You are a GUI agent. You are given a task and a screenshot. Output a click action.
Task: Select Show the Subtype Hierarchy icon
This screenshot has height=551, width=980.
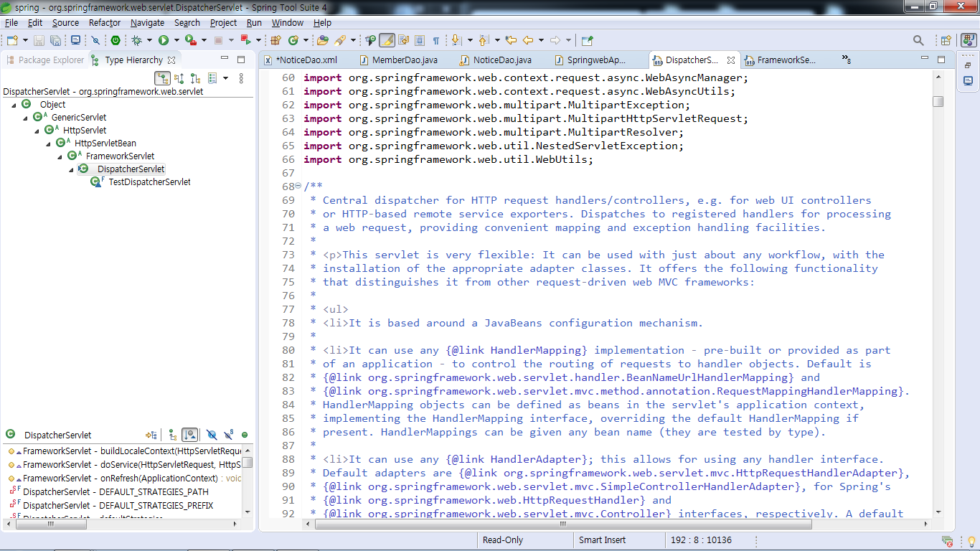click(x=194, y=78)
